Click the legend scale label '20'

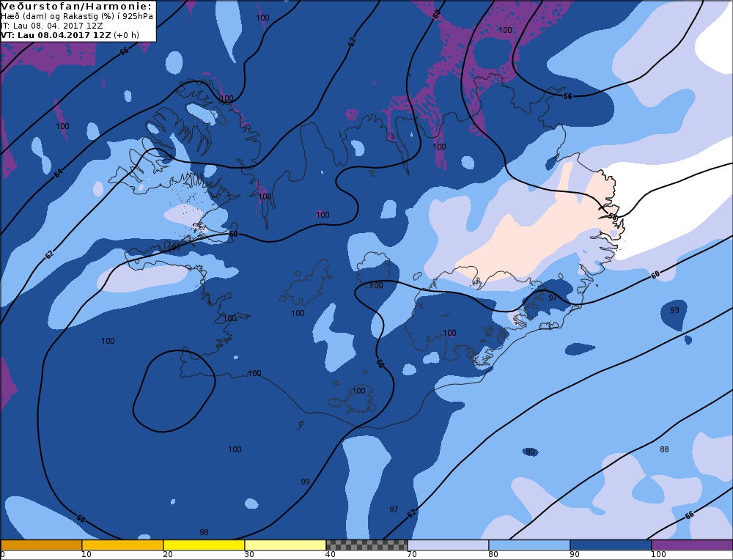168,554
